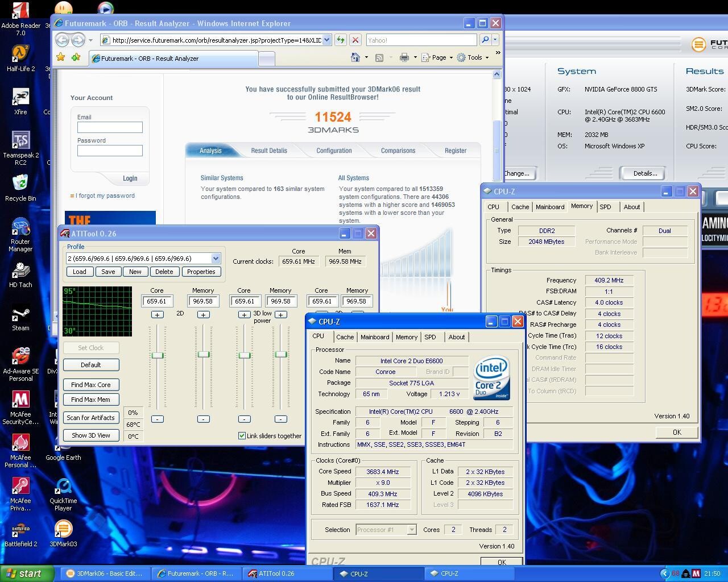Click the Yahoo search box in IE

click(421, 40)
